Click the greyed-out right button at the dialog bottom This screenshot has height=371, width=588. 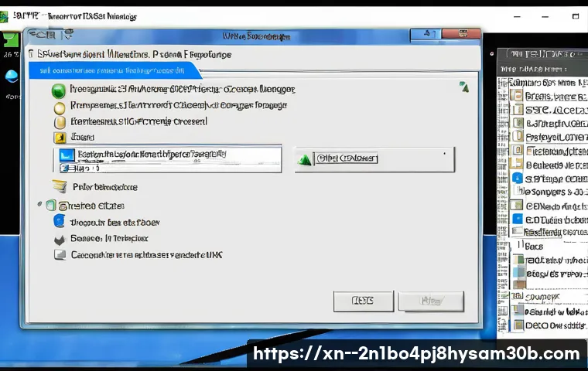point(431,301)
